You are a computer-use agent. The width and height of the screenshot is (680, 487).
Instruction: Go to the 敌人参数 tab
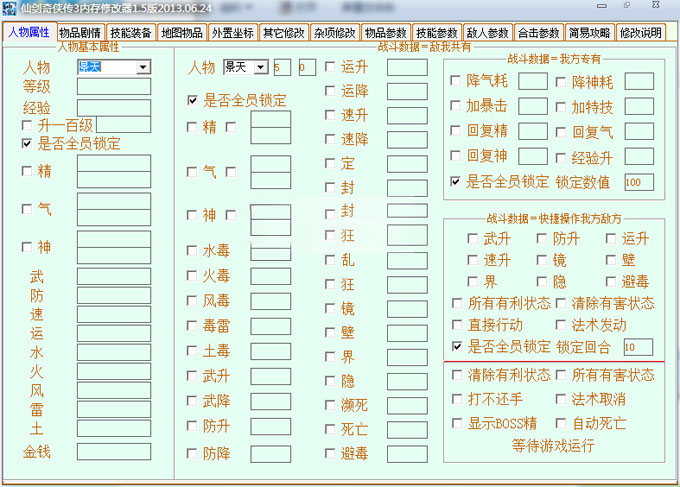pyautogui.click(x=487, y=33)
